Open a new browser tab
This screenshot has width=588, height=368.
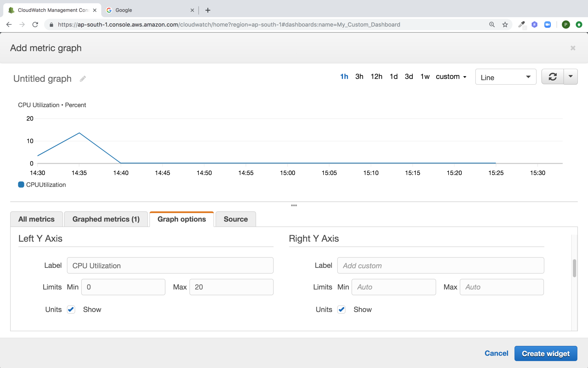pyautogui.click(x=208, y=10)
